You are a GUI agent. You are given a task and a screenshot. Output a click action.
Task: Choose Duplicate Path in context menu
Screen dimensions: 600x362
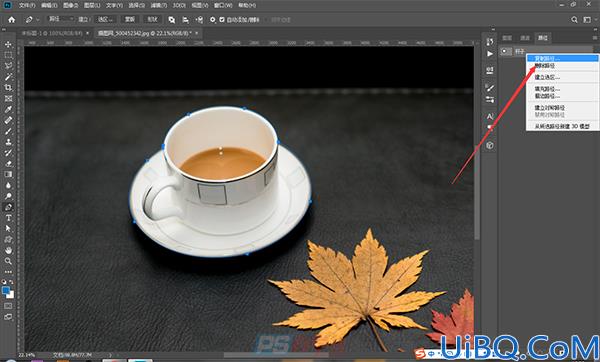coord(562,58)
